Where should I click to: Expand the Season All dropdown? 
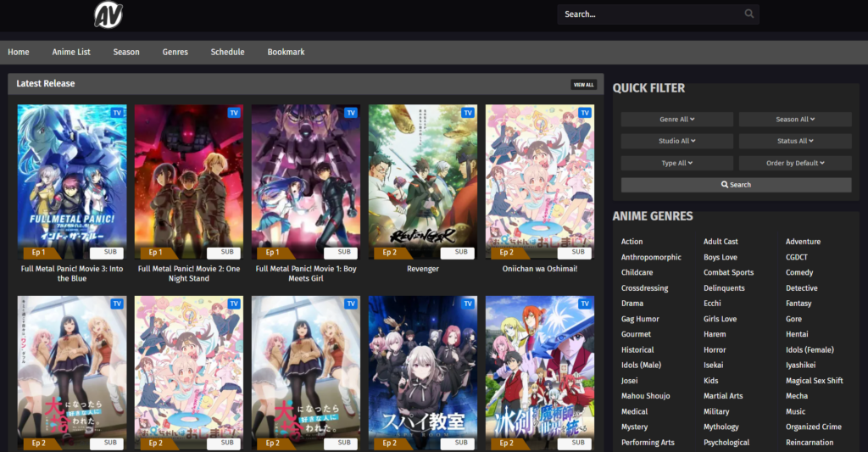(795, 119)
